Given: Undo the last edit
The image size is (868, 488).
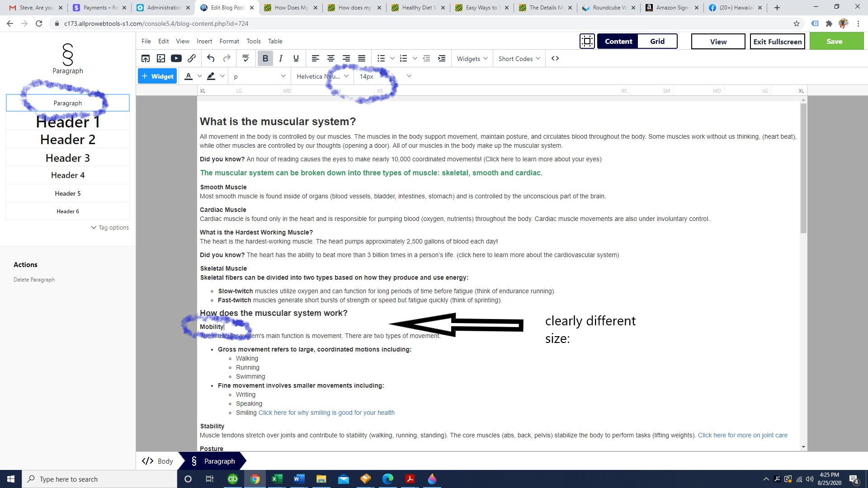Looking at the screenshot, I should click(x=211, y=58).
